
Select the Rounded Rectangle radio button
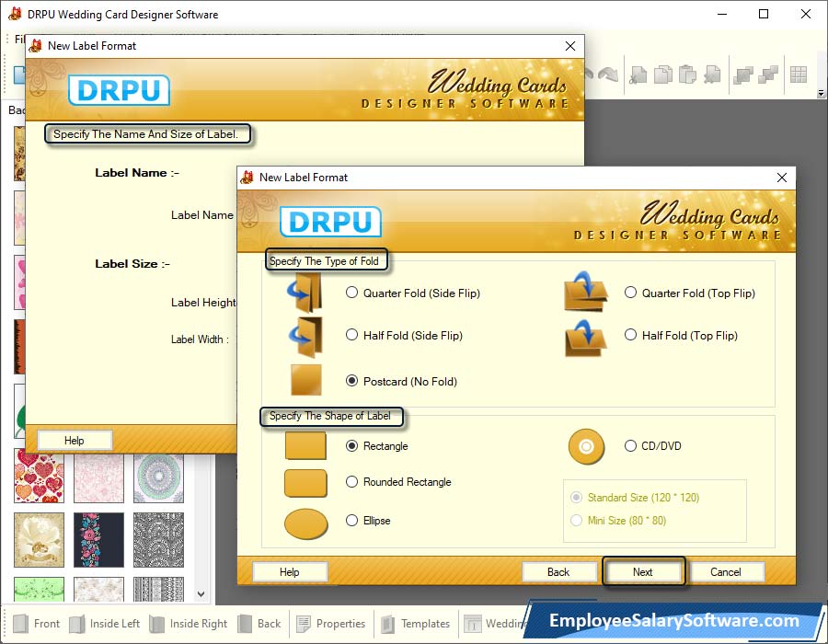tap(351, 482)
